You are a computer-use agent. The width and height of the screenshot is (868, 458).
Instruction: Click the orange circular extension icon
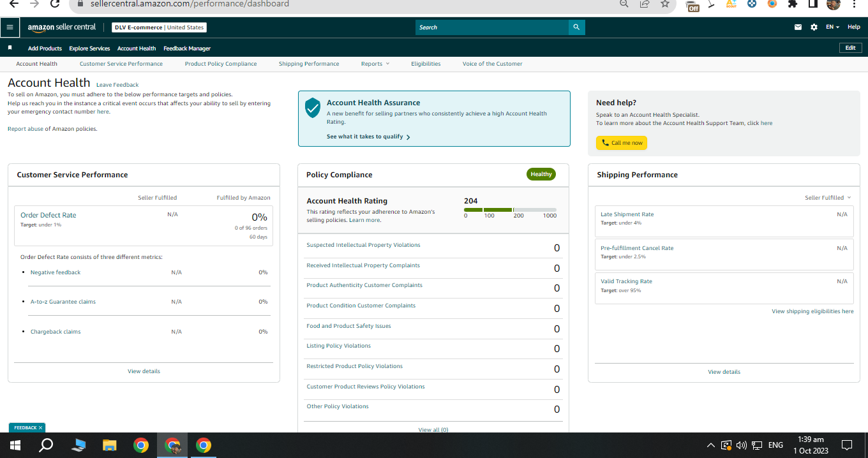[x=772, y=4]
